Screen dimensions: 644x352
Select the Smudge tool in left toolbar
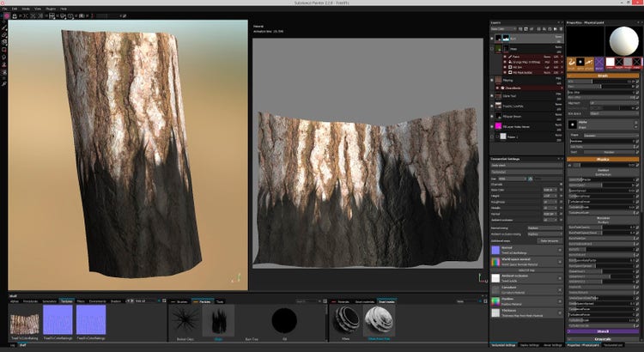(3, 55)
